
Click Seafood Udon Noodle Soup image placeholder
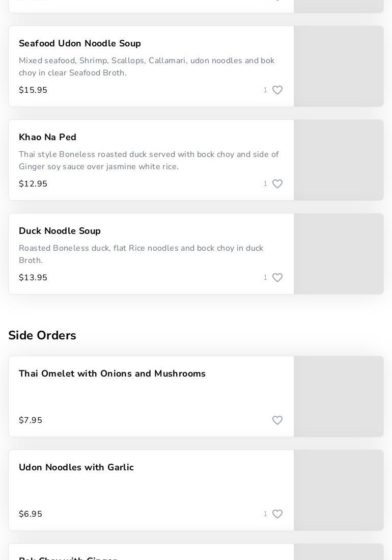pos(339,66)
